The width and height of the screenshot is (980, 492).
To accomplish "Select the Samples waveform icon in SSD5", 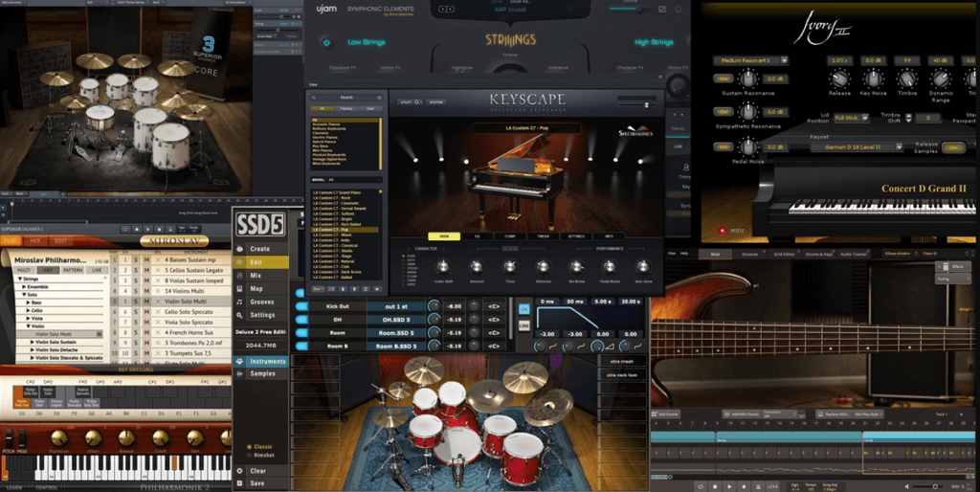I will (240, 374).
